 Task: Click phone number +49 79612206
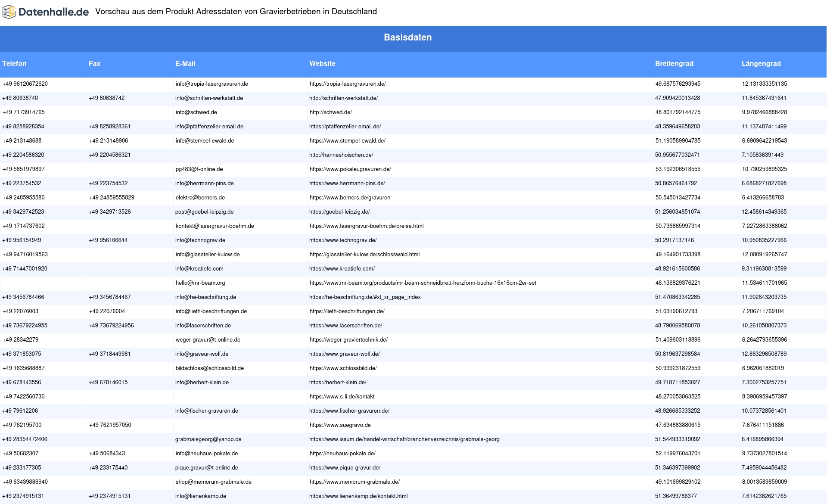point(20,411)
